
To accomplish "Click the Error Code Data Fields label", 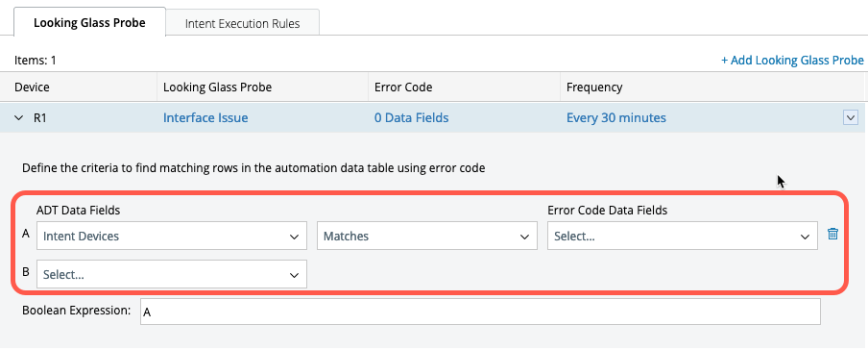I will (x=607, y=211).
